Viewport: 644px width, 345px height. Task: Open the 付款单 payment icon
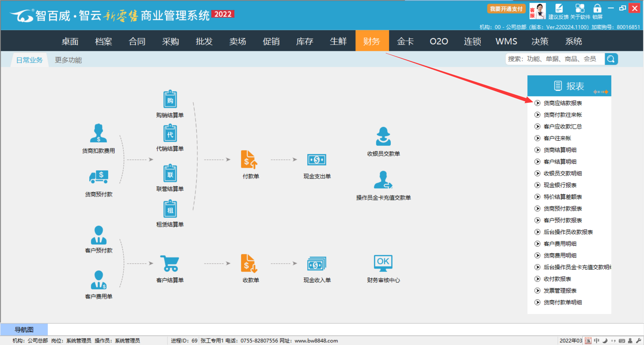point(249,160)
